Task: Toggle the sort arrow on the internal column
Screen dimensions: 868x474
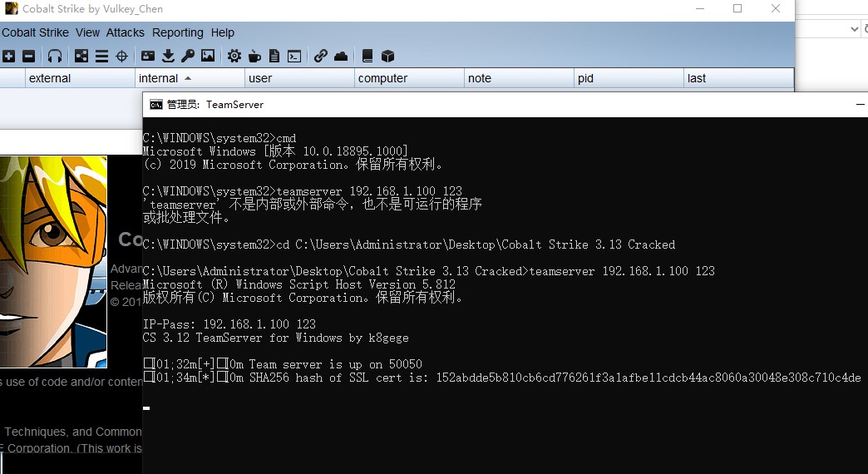Action: (188, 78)
